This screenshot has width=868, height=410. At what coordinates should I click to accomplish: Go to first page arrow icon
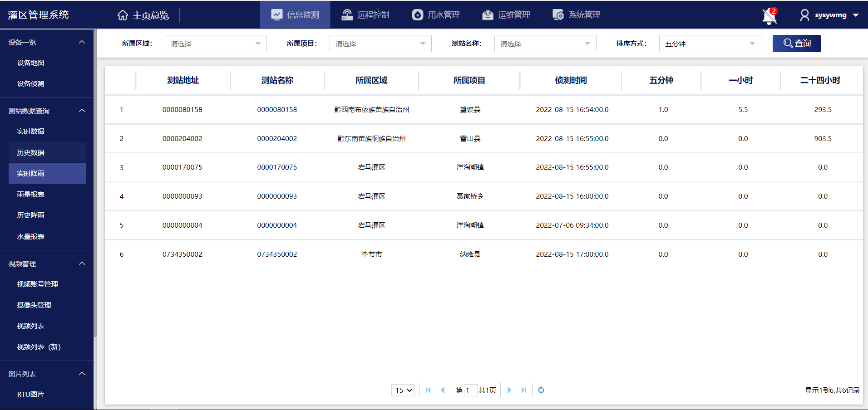click(x=428, y=390)
